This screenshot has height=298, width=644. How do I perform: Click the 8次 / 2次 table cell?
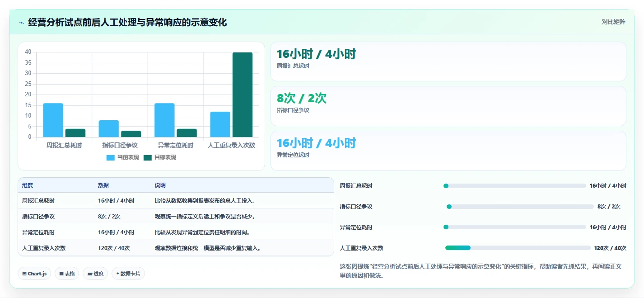click(x=109, y=217)
